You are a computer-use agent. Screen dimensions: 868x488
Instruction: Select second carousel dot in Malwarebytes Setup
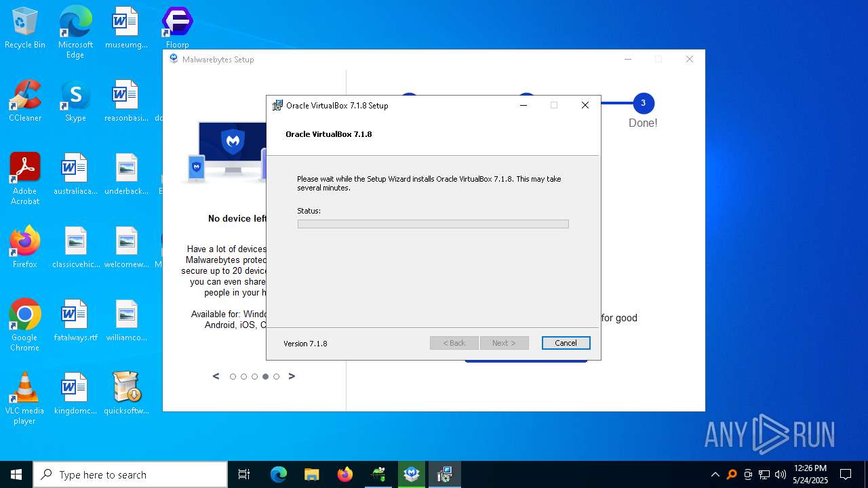pos(243,376)
